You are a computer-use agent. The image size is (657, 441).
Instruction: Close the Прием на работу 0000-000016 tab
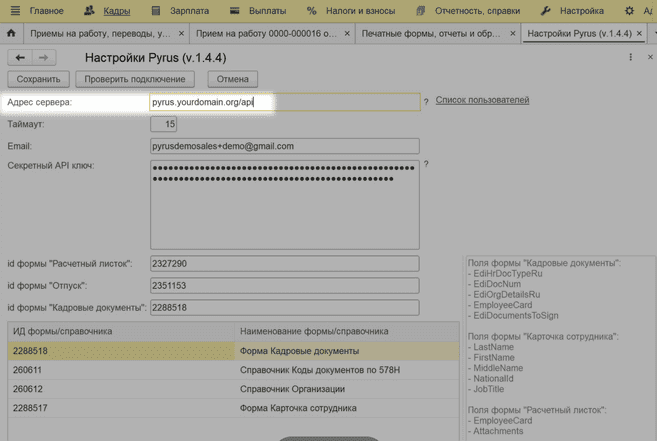coord(347,34)
